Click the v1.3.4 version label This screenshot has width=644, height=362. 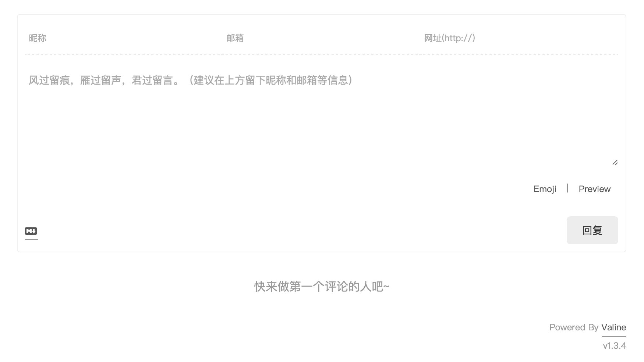point(614,345)
